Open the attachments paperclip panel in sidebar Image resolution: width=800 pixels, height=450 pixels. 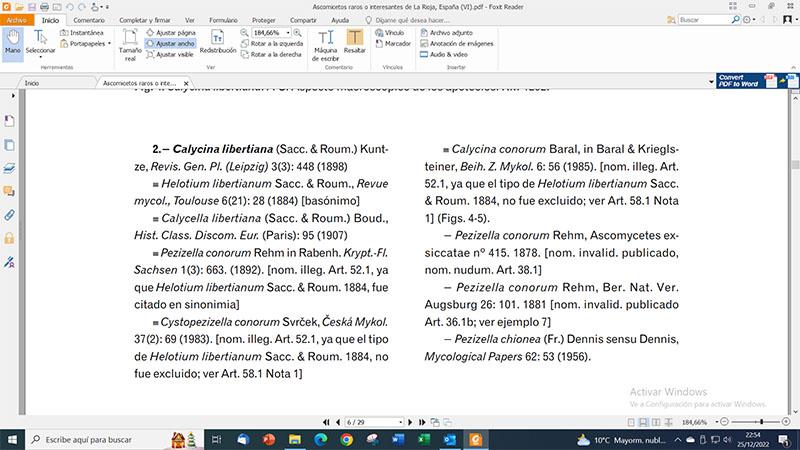[9, 215]
